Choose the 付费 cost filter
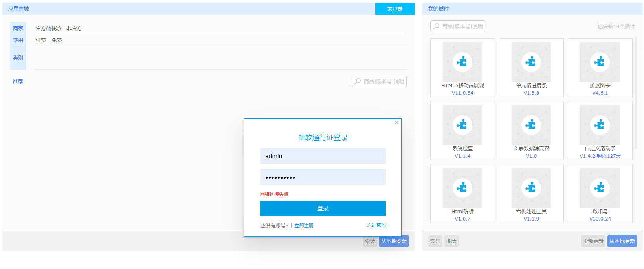 (x=41, y=40)
